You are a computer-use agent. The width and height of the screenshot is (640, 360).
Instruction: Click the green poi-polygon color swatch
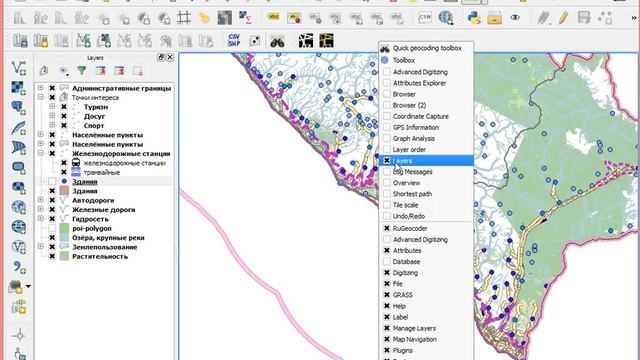64,228
